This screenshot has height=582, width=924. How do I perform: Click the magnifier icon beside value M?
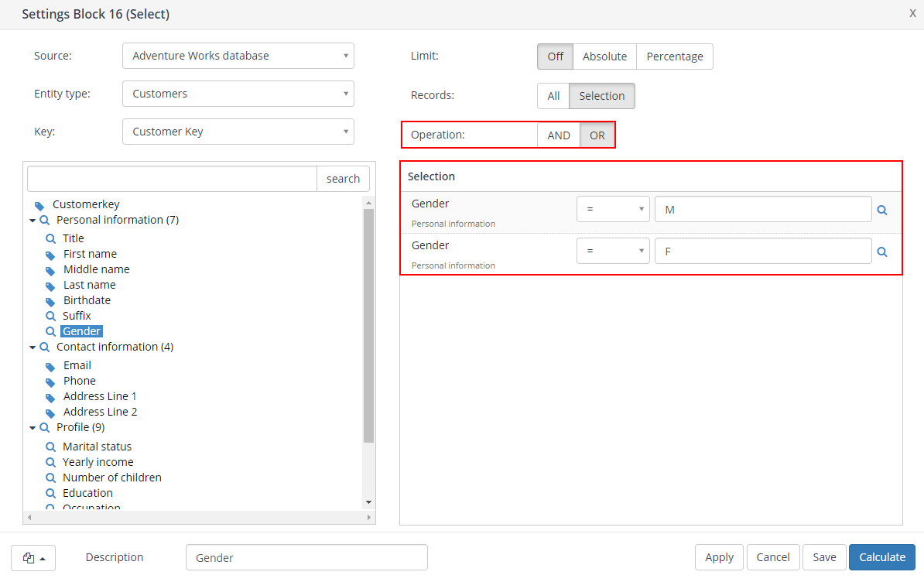(881, 210)
